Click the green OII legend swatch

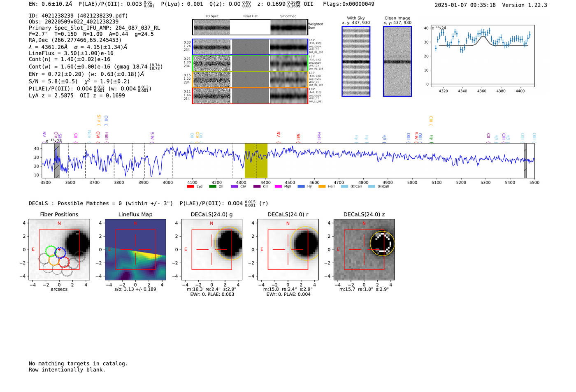point(213,186)
